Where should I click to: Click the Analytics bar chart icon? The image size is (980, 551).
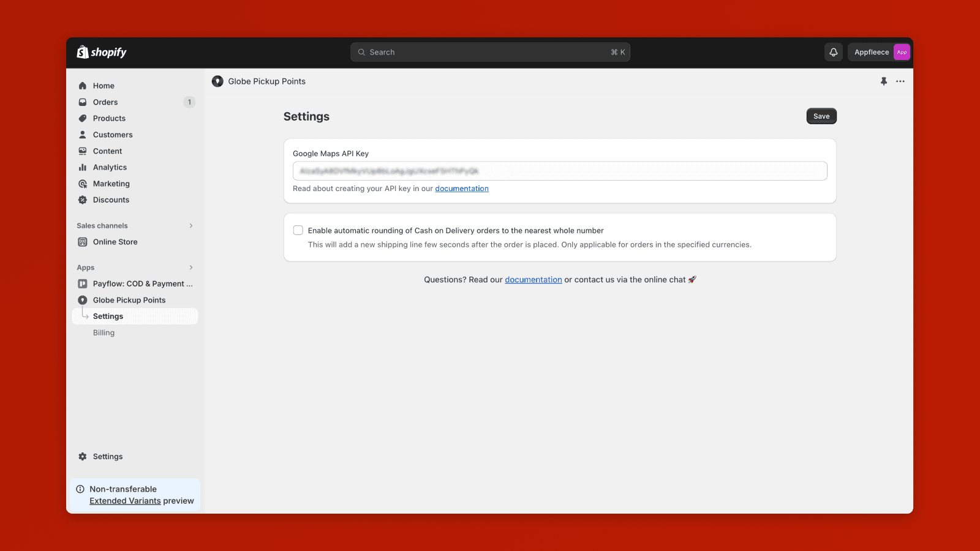click(83, 167)
